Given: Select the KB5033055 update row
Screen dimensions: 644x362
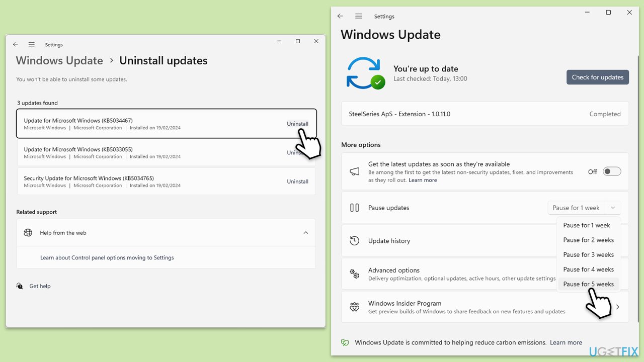Looking at the screenshot, I should coord(167,152).
